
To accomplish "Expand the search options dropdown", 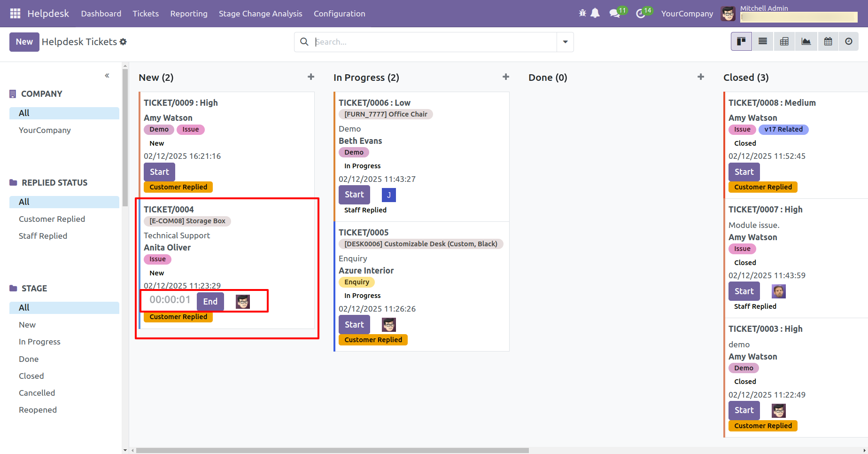I will [x=565, y=42].
